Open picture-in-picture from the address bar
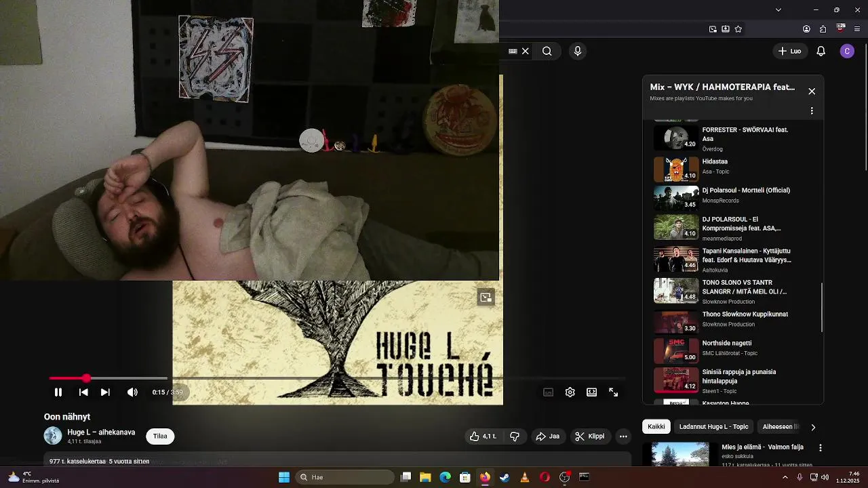Viewport: 868px width, 488px height. (713, 29)
